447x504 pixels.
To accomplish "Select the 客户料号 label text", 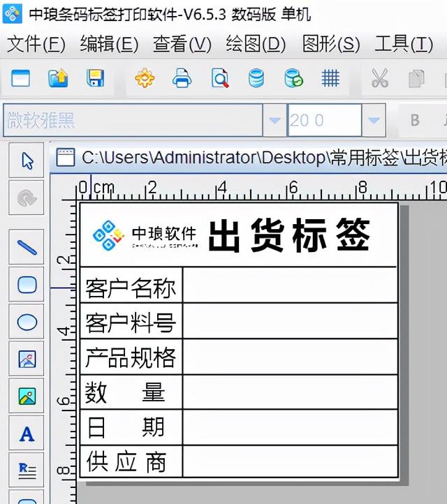I will pos(131,323).
